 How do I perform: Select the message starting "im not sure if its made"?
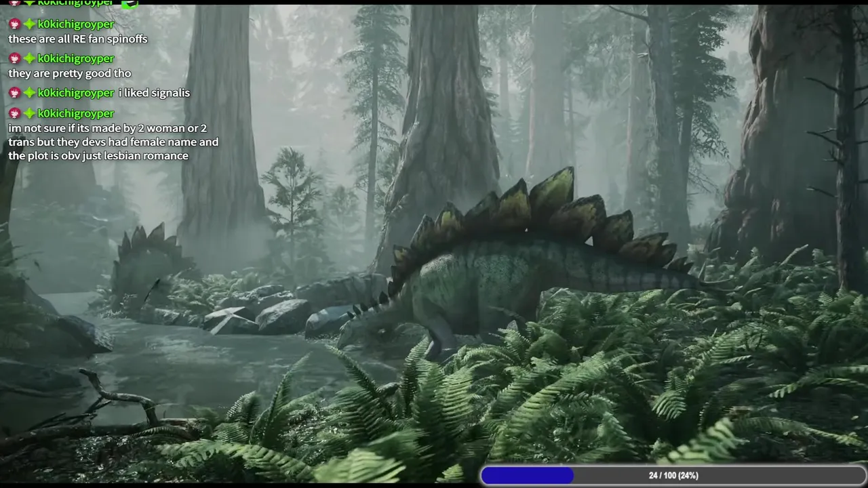[113, 142]
